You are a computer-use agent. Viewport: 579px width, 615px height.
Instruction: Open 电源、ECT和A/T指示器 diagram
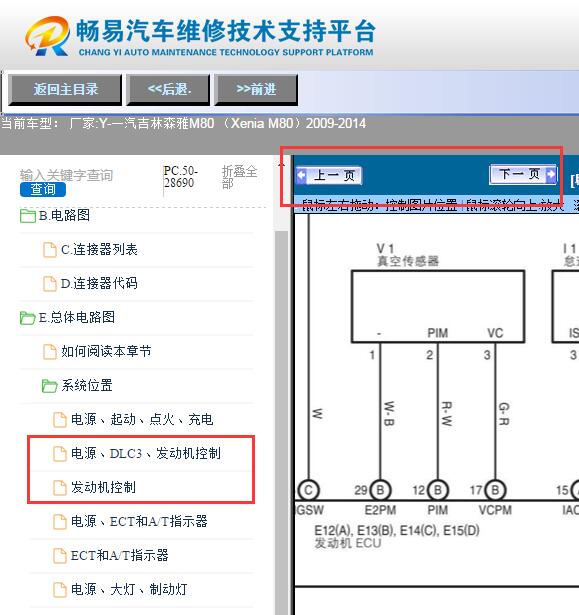pos(139,521)
